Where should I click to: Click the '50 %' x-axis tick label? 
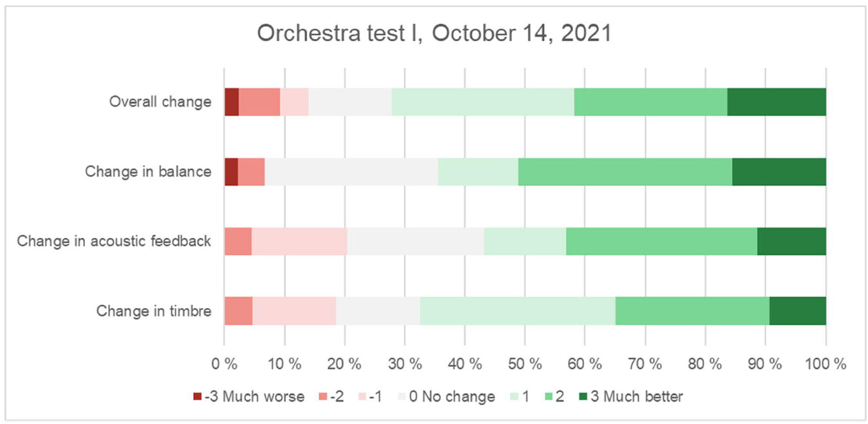click(x=525, y=363)
